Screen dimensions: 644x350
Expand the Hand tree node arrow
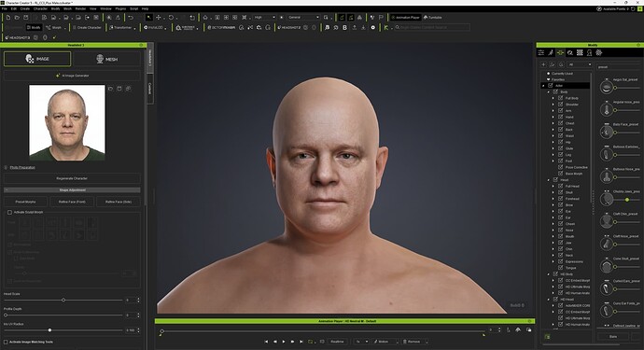tap(553, 117)
